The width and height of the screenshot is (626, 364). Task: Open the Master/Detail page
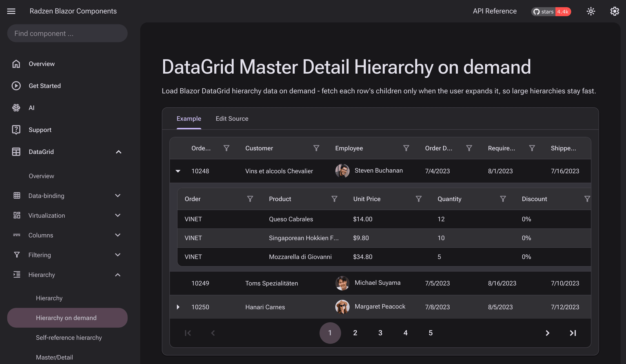click(x=67, y=357)
